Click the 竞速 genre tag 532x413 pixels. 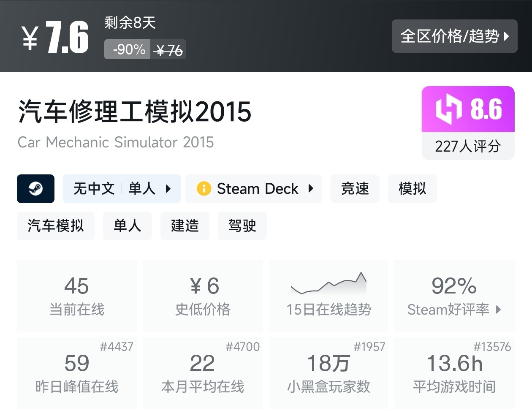point(355,189)
